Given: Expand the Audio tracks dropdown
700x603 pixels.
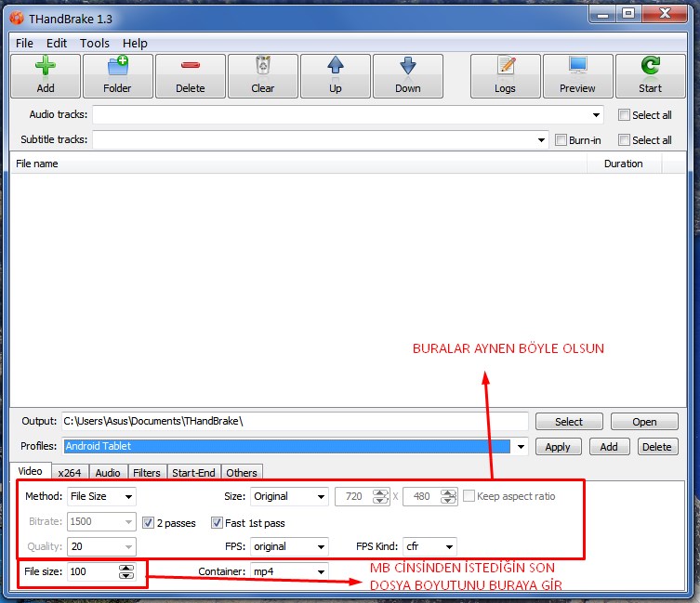Looking at the screenshot, I should point(596,114).
